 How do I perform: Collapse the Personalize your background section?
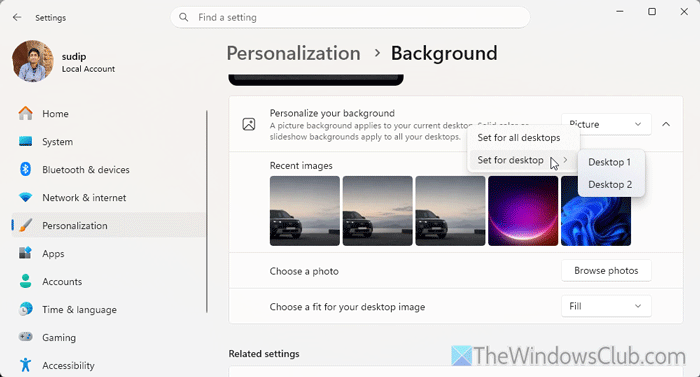pyautogui.click(x=666, y=124)
